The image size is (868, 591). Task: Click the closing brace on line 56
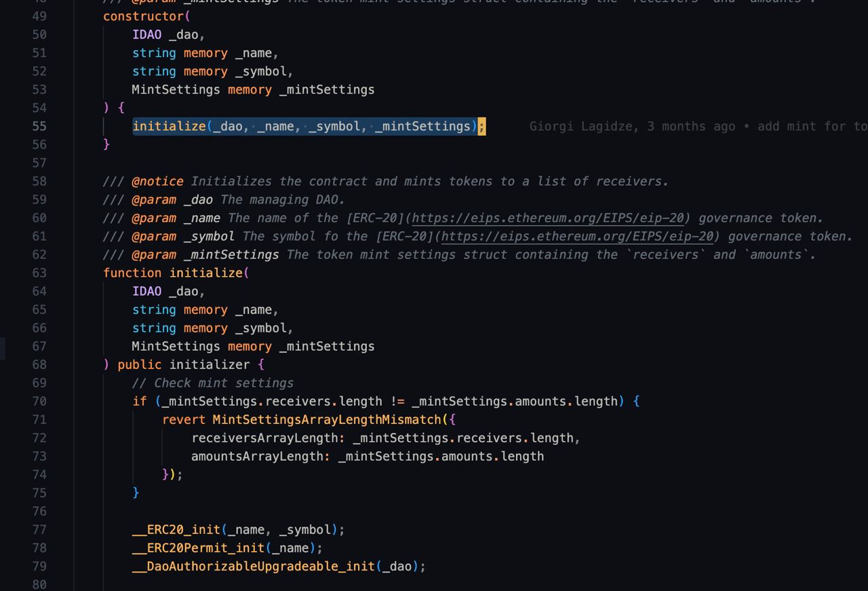tap(106, 145)
